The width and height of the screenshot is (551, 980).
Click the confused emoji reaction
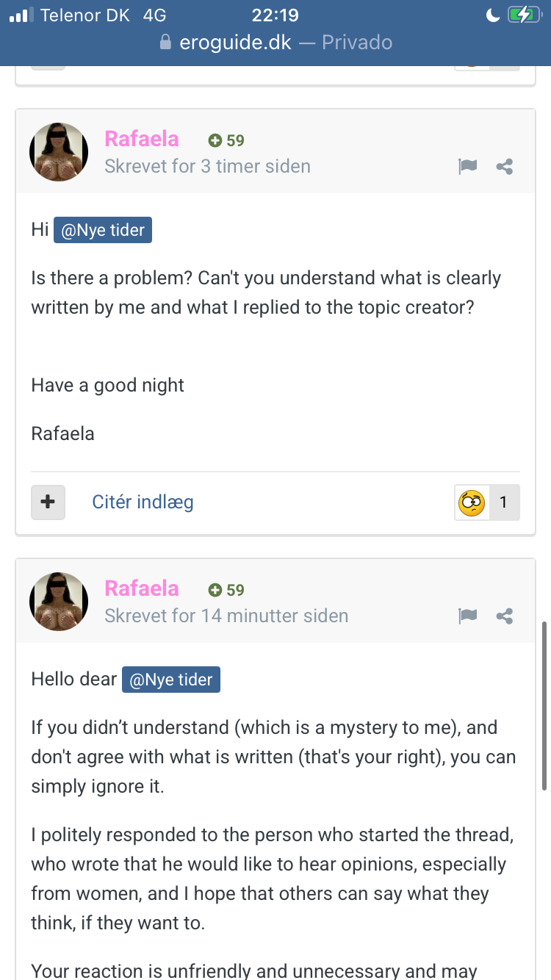(x=472, y=503)
